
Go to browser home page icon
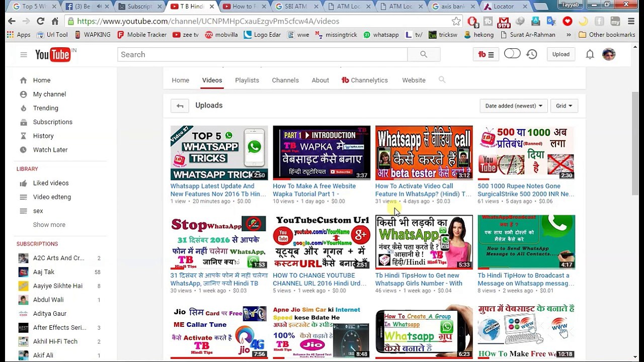[x=55, y=21]
